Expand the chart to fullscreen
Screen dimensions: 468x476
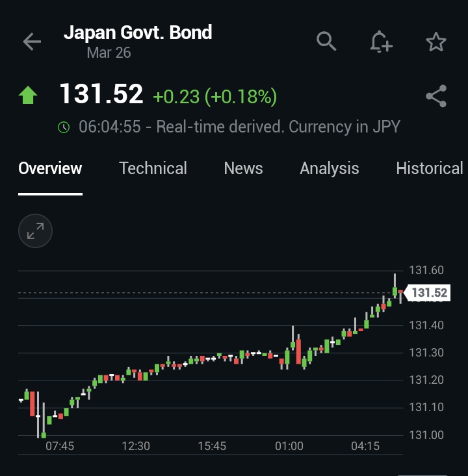pos(35,231)
